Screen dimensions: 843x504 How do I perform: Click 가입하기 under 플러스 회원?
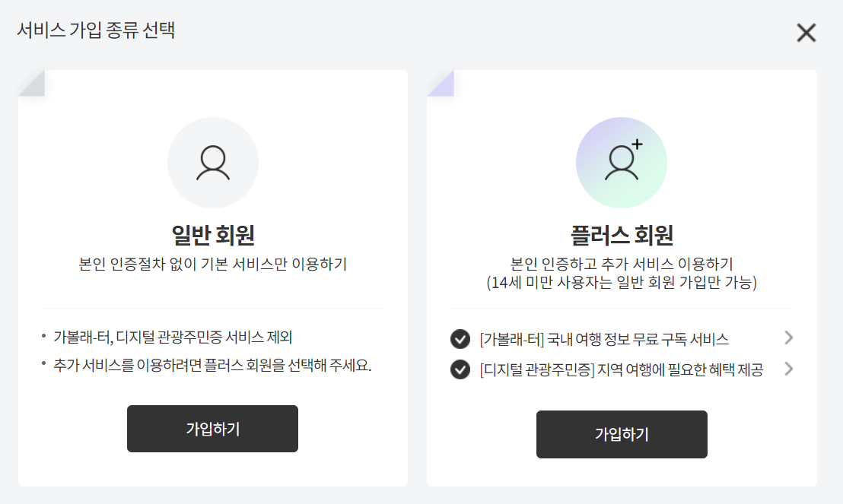click(x=622, y=434)
